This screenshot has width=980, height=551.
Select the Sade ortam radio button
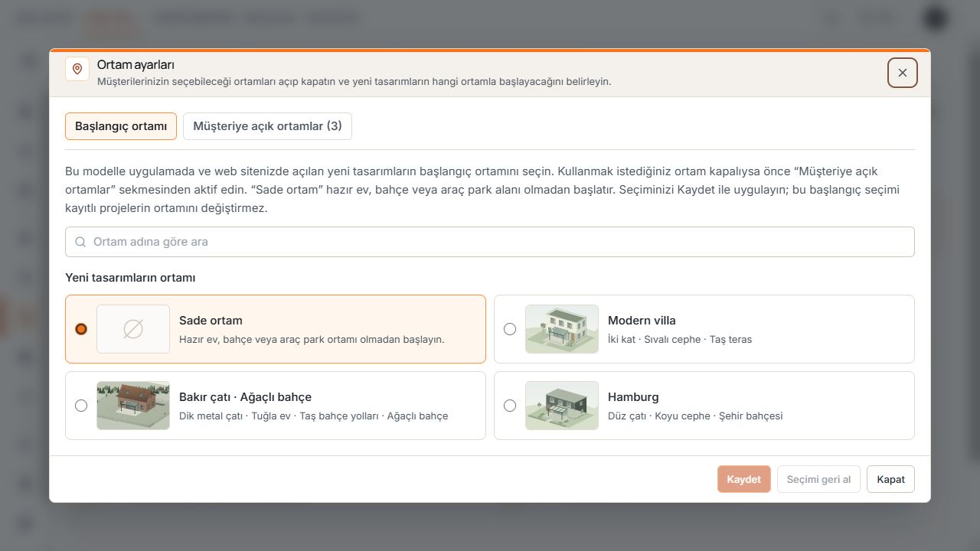[81, 329]
